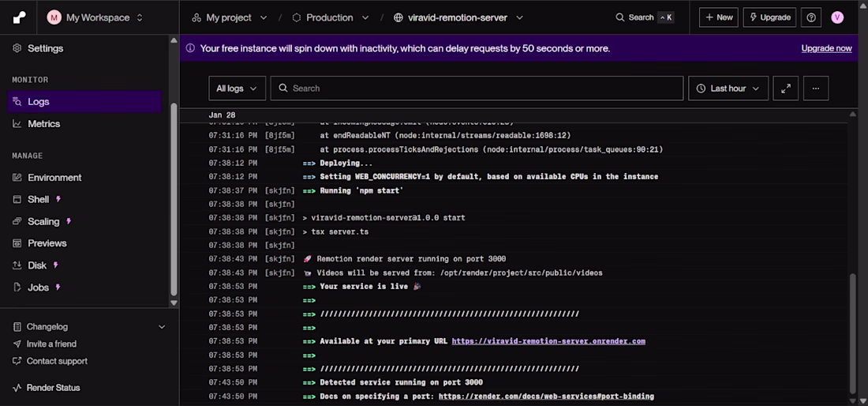Click the log panel scrollbar thumb

click(x=852, y=333)
